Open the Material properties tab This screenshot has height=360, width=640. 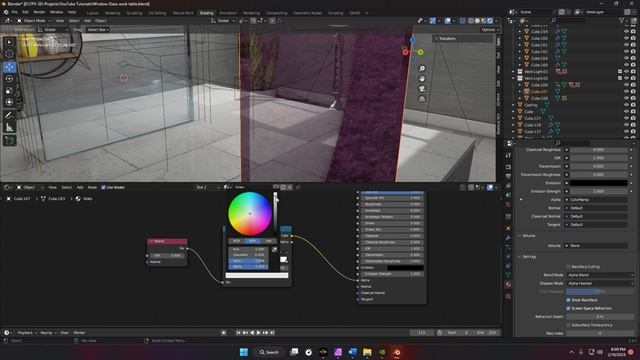click(x=509, y=284)
